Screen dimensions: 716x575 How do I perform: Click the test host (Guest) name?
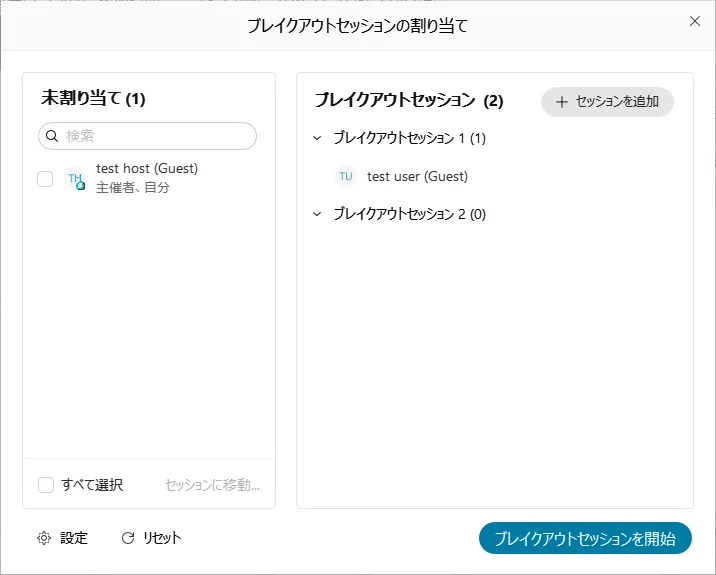(147, 169)
